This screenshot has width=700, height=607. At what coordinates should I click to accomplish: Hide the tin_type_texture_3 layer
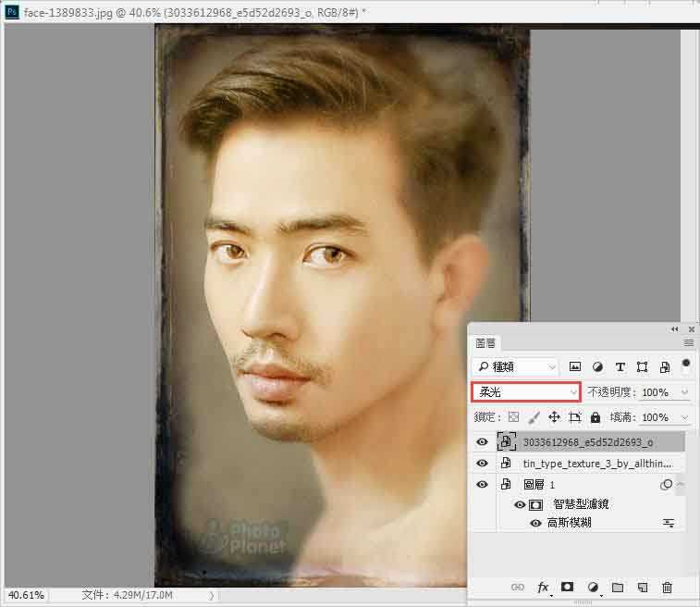point(482,463)
